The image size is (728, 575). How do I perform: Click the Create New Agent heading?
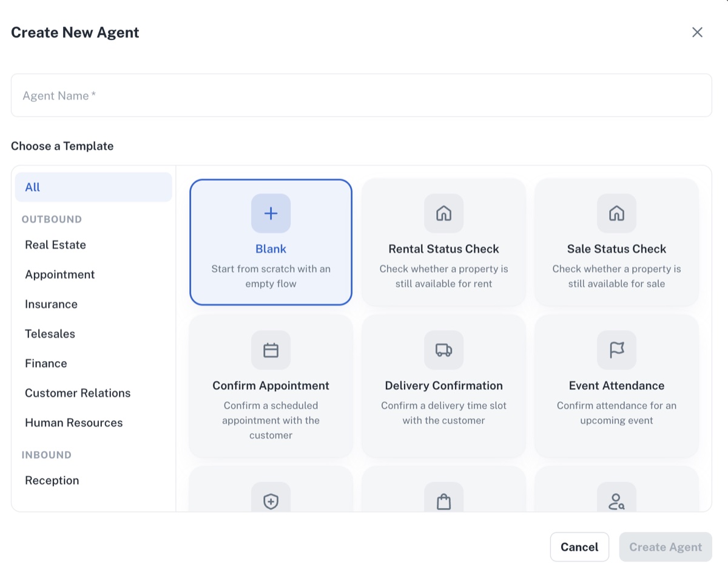click(75, 32)
